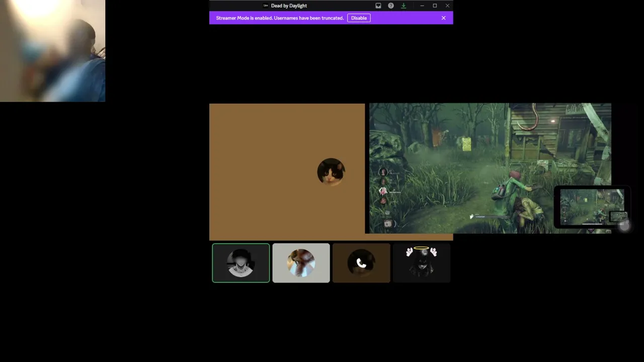Focus the Dead by Daylight game stream

[490, 168]
